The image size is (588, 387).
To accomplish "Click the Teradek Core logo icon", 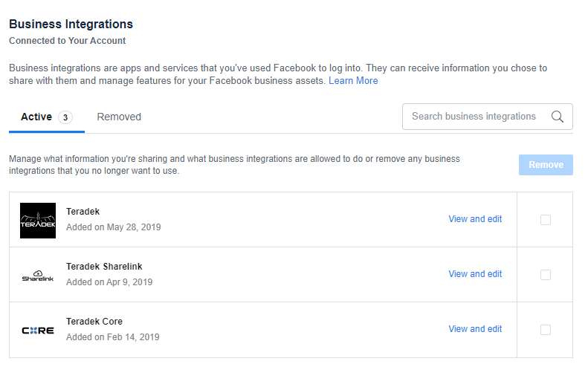I will pos(38,330).
